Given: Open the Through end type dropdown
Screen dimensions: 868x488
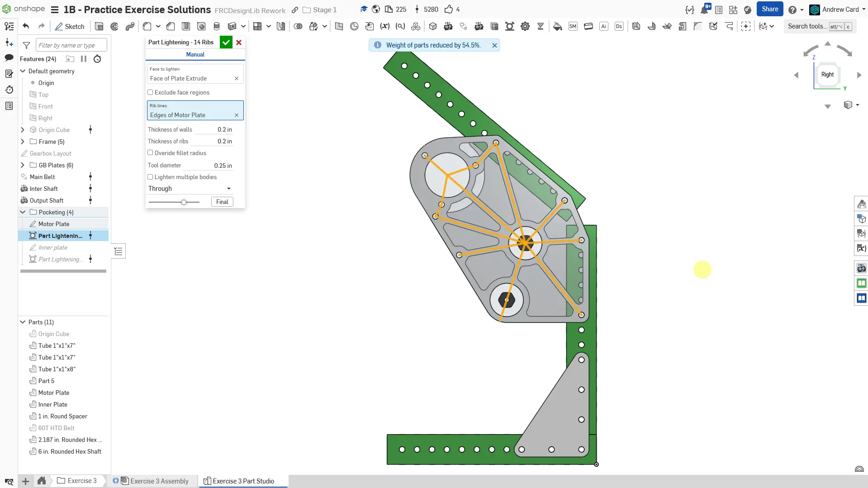Looking at the screenshot, I should click(x=190, y=189).
